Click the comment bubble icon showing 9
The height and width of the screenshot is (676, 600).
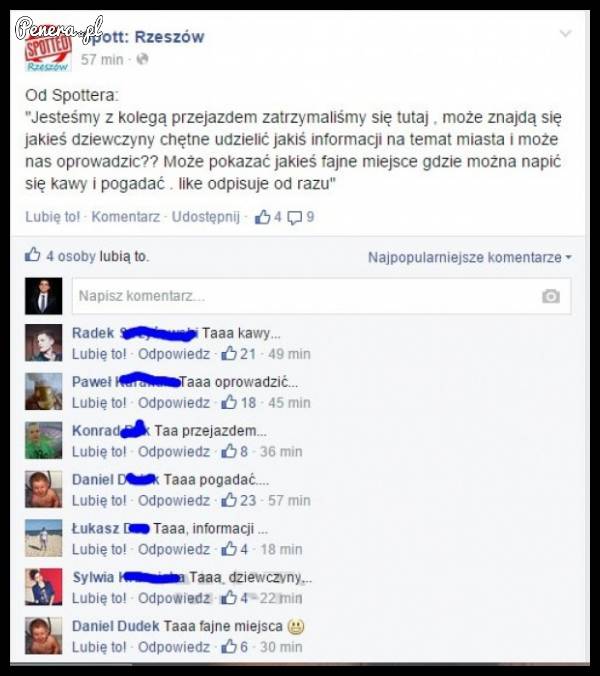(295, 218)
